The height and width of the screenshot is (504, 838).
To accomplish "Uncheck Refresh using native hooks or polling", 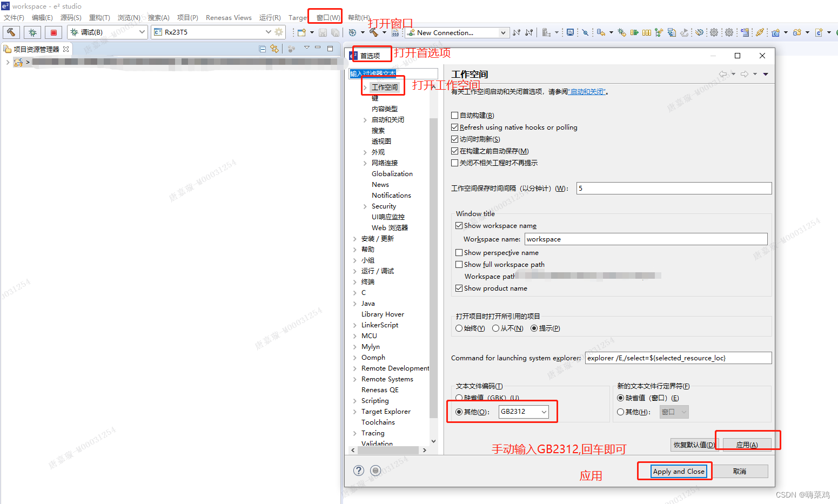I will coord(455,127).
